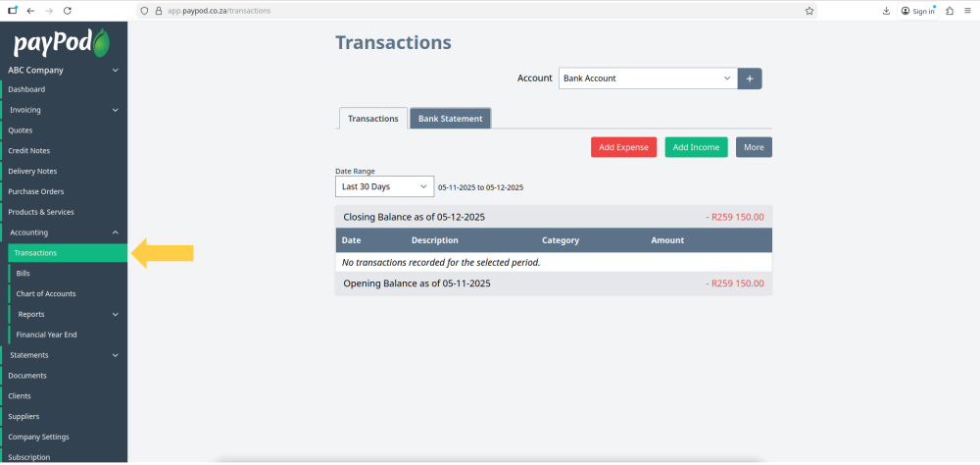Bookmark page with star icon
This screenshot has width=980, height=465.
tap(809, 11)
